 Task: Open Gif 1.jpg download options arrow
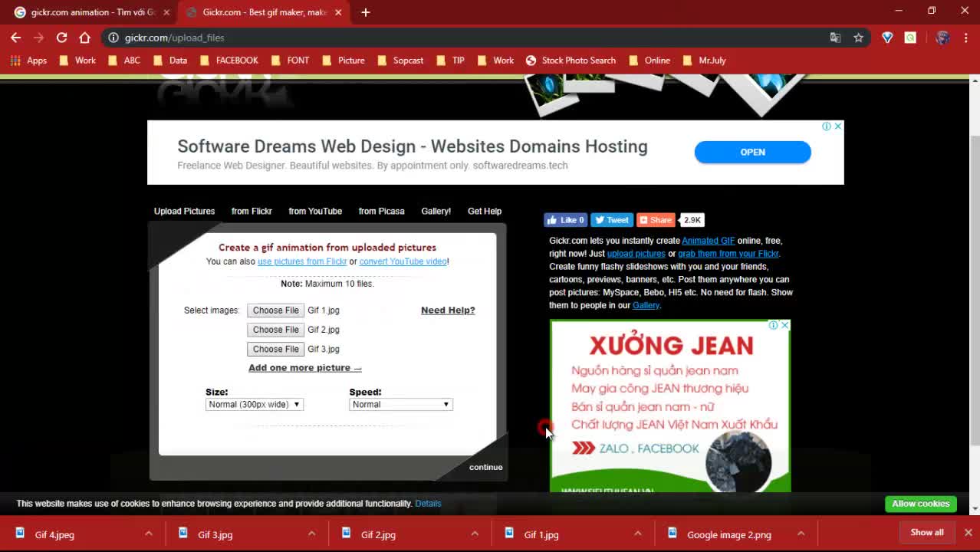(x=637, y=534)
